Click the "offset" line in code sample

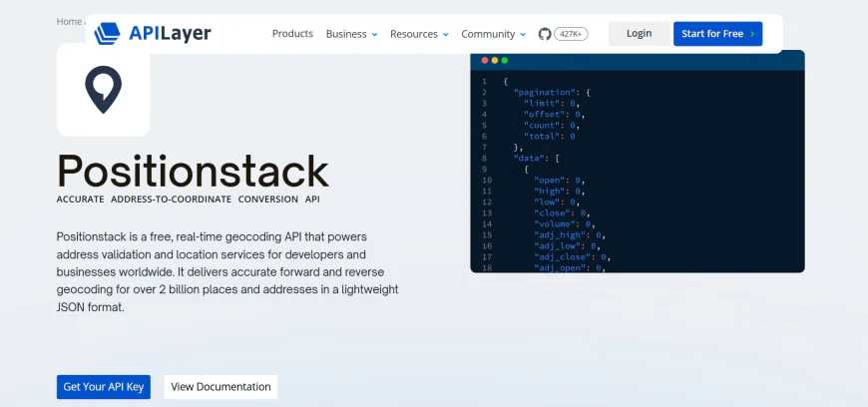554,114
